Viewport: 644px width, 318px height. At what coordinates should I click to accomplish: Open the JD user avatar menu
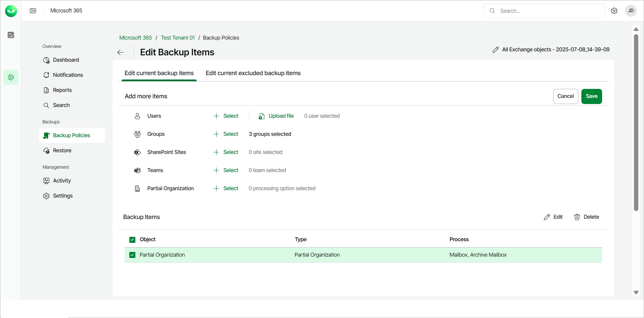[631, 11]
